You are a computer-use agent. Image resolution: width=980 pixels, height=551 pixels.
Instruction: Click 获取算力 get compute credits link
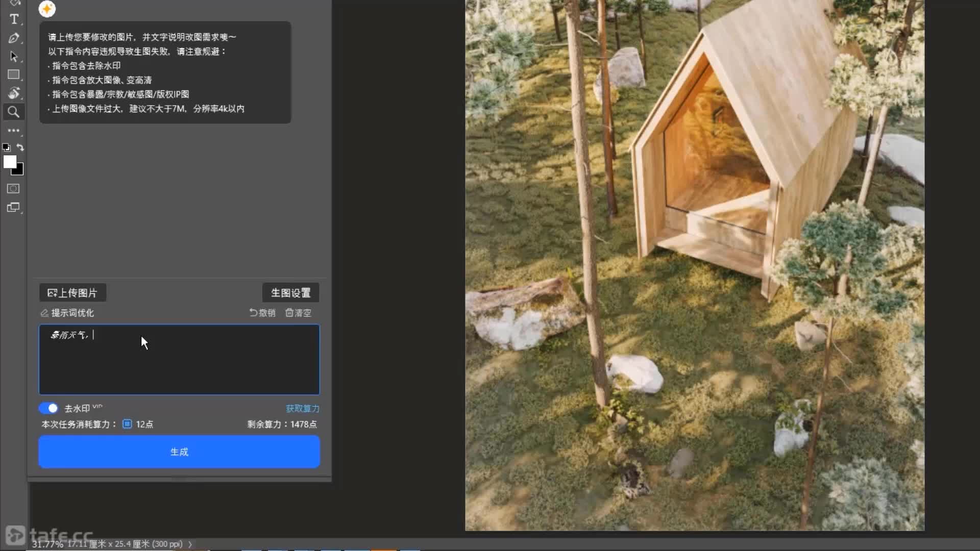click(303, 409)
